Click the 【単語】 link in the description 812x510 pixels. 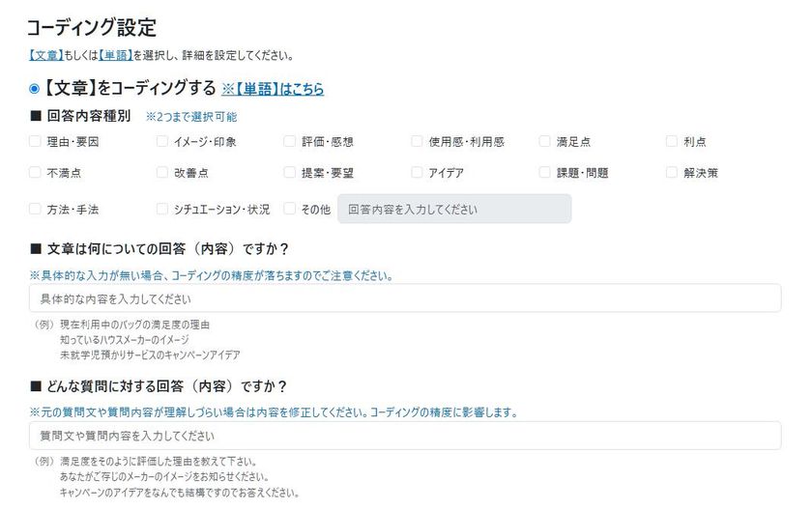(115, 55)
